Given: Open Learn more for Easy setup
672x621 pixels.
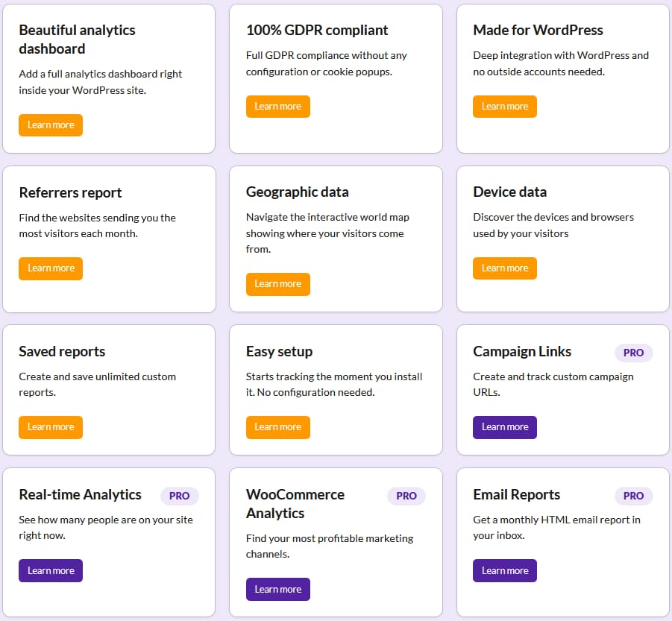Looking at the screenshot, I should [277, 427].
